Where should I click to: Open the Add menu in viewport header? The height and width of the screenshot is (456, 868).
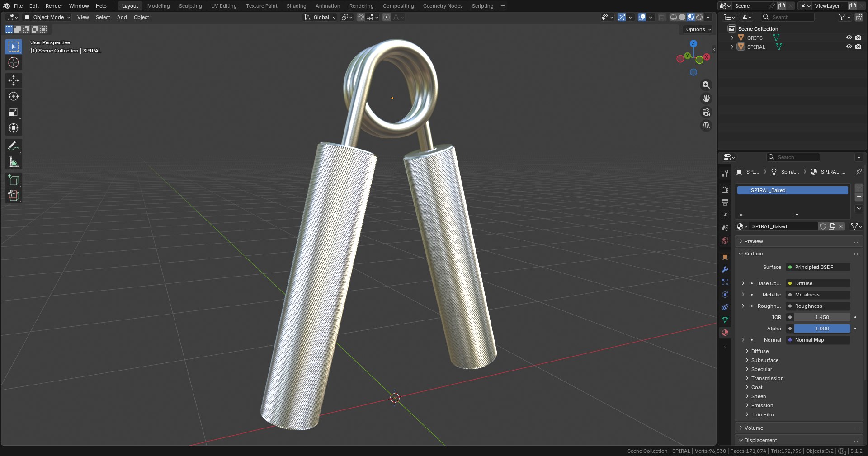tap(122, 17)
